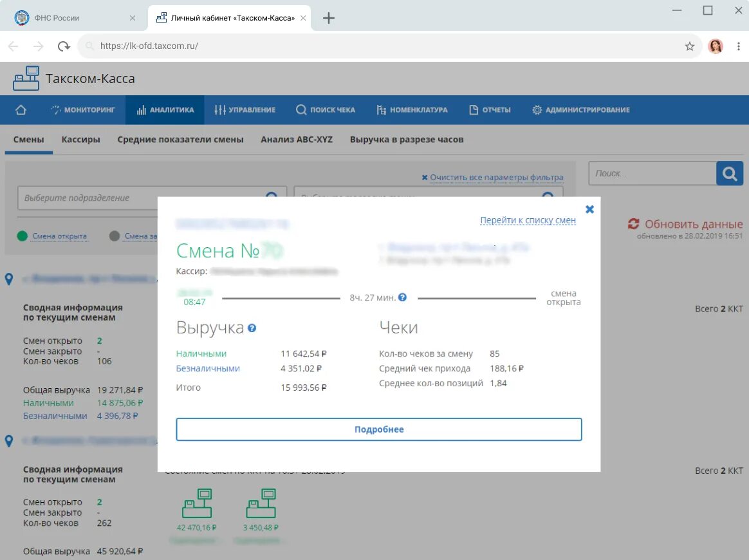Click Безналичными link in popup
749x560 pixels.
(208, 368)
